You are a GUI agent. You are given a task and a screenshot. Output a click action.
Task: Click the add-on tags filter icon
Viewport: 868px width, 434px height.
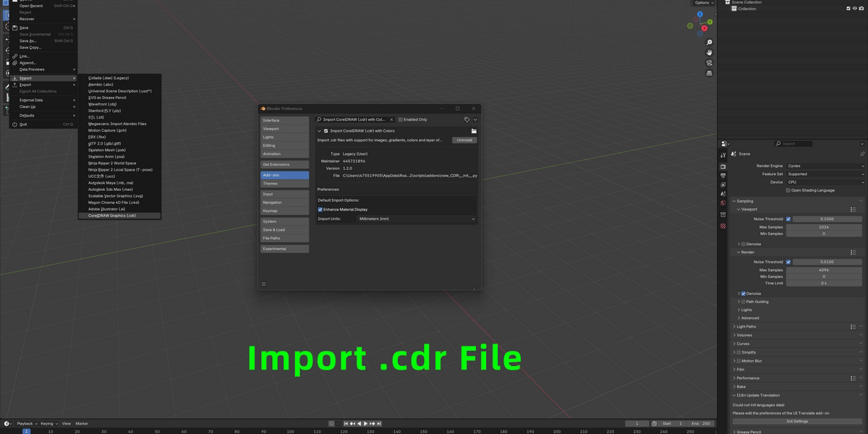[x=467, y=119]
